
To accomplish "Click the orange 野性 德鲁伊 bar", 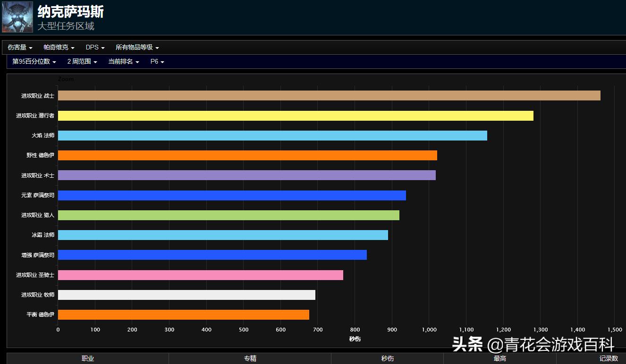I will pos(247,156).
